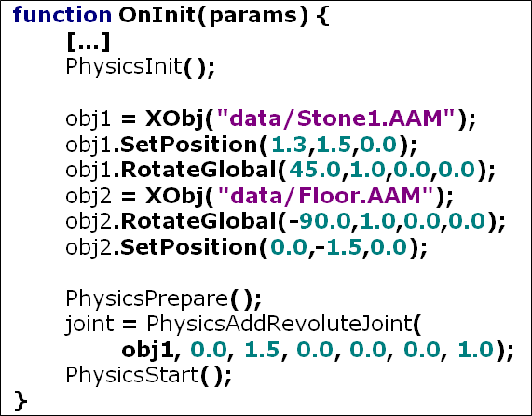Click obj2.SetPosition method name
This screenshot has width=532, height=416.
coord(190,247)
